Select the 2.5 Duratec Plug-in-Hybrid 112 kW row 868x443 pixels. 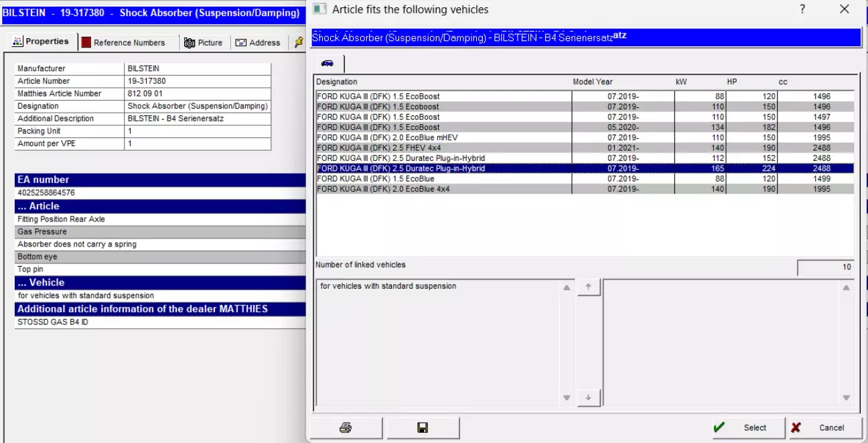point(585,158)
